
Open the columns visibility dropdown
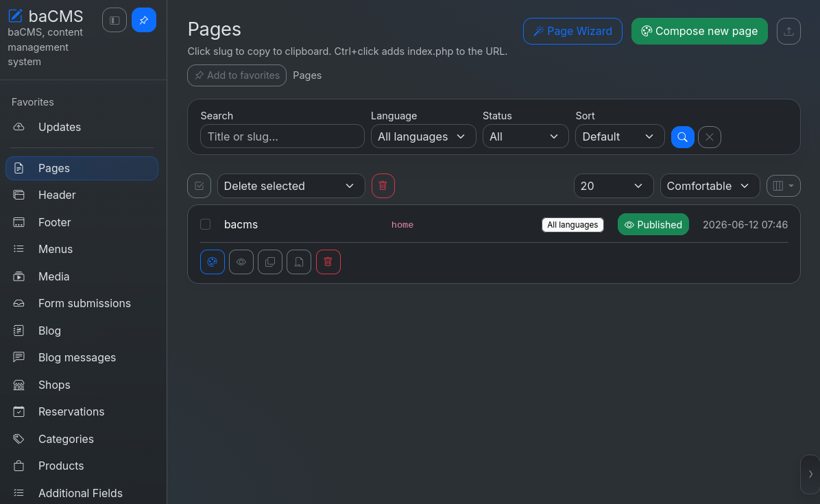[x=784, y=186]
